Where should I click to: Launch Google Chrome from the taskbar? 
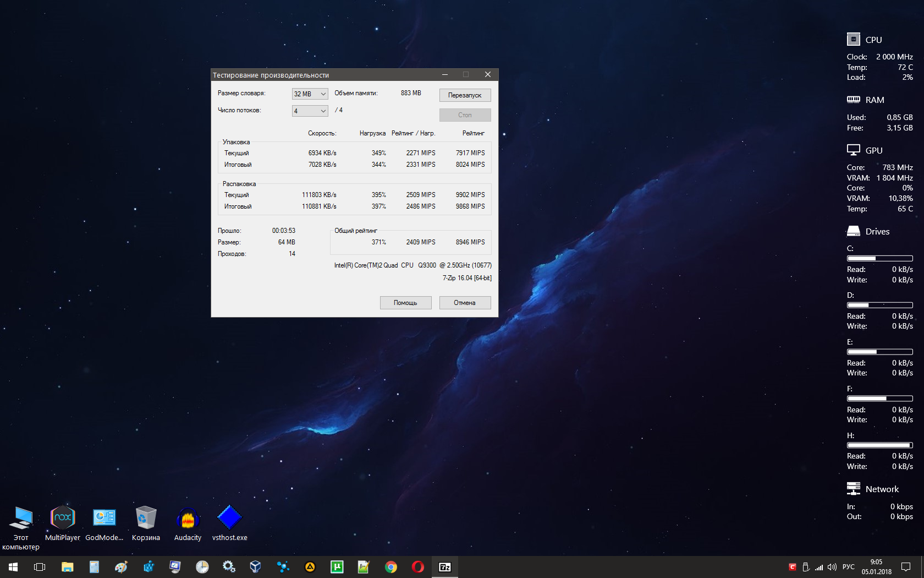[391, 567]
